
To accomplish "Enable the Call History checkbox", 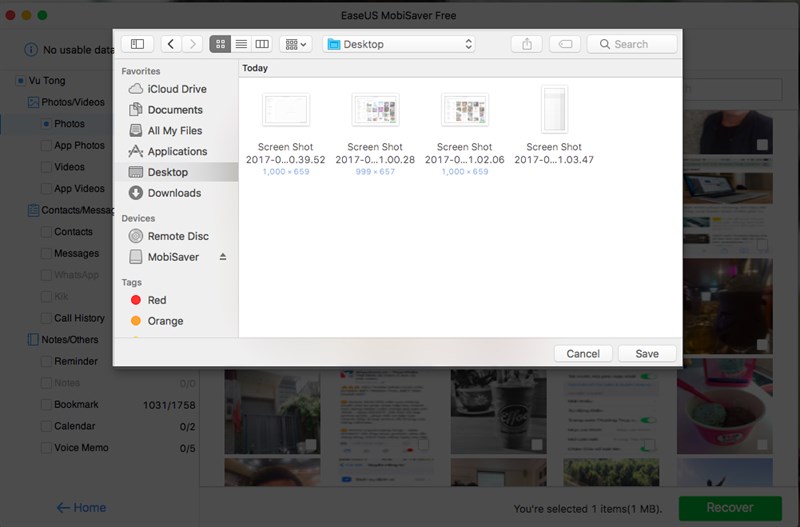I will tap(46, 318).
